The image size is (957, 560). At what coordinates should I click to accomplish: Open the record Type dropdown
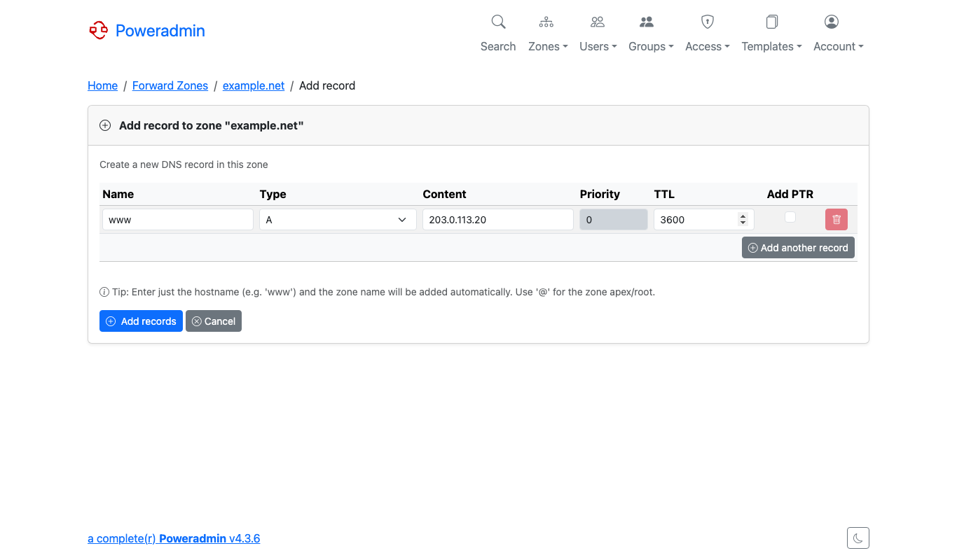(x=338, y=220)
